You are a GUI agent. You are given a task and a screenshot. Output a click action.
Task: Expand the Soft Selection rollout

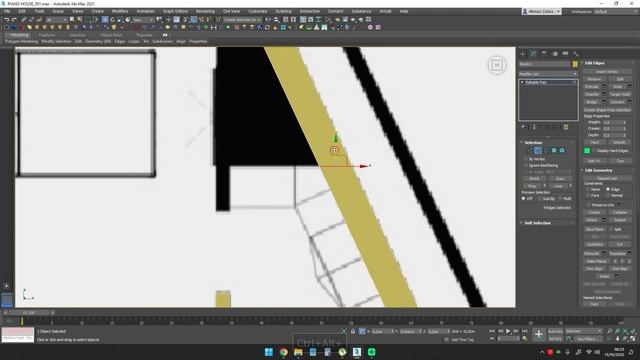tap(538, 223)
